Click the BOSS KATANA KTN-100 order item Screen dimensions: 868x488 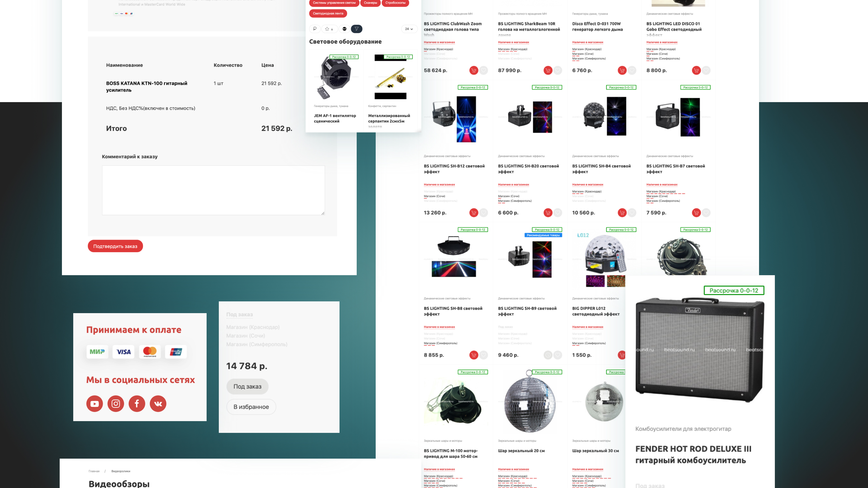click(x=146, y=87)
